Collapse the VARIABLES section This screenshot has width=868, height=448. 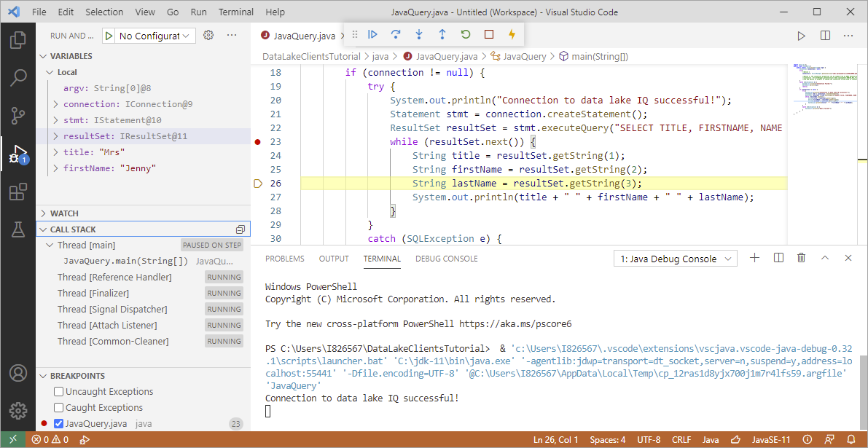[44, 56]
